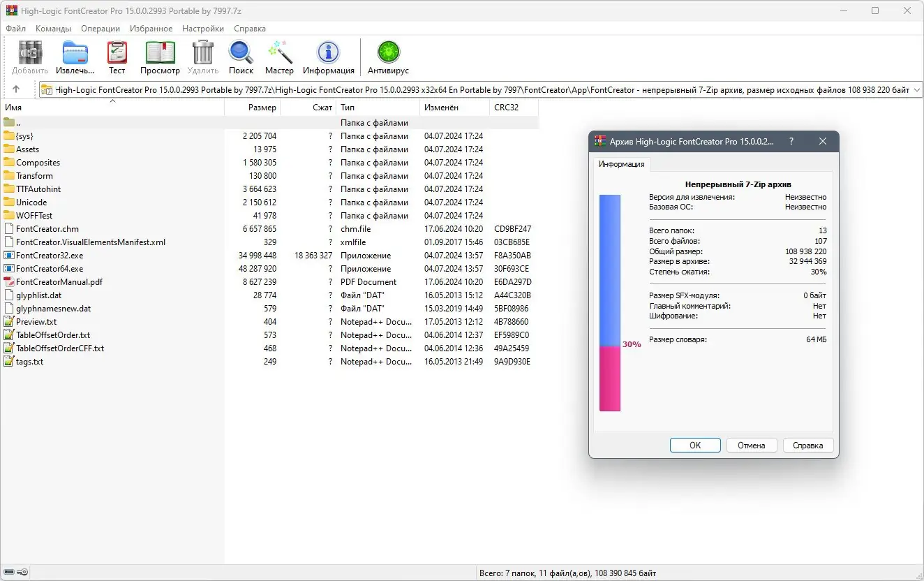The height and width of the screenshot is (581, 924).
Task: Select the glyphlist.dat file name
Action: pos(39,295)
